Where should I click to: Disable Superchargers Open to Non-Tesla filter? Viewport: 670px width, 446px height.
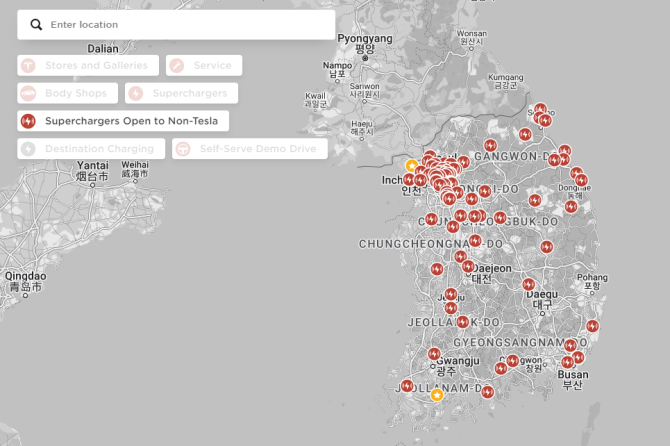point(123,121)
